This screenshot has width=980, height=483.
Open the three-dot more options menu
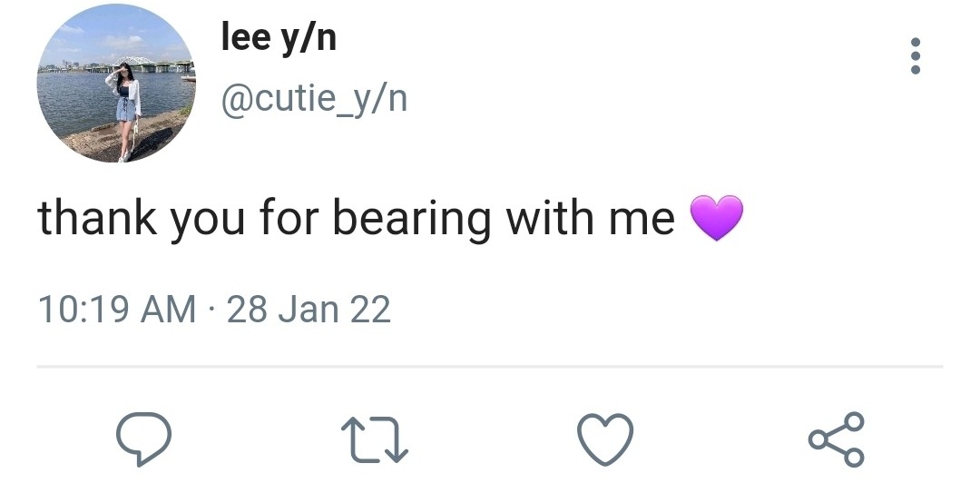coord(915,56)
